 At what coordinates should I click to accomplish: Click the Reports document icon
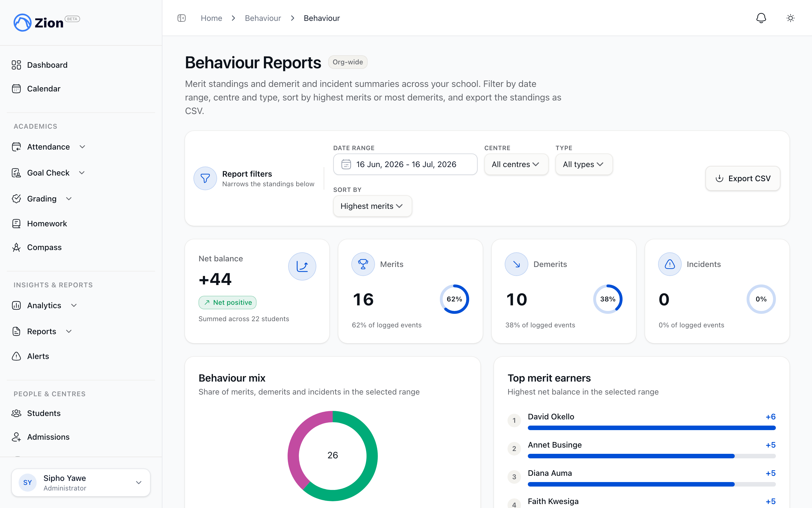[16, 331]
